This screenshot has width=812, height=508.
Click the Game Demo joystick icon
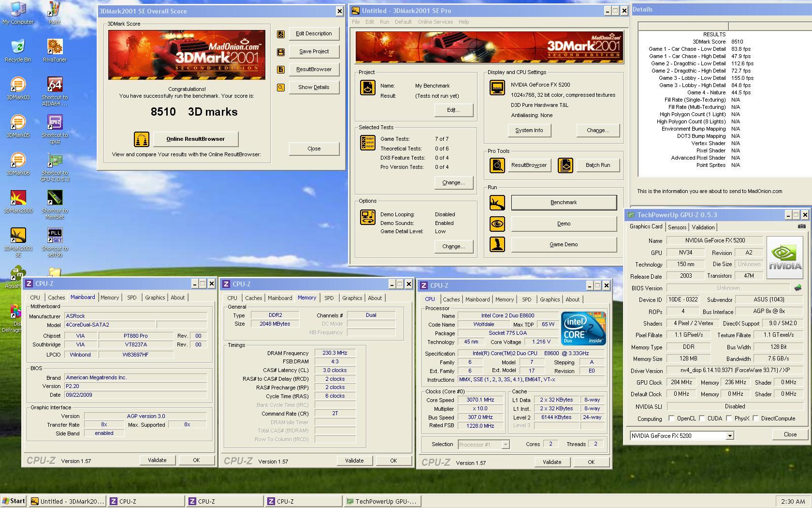point(497,244)
